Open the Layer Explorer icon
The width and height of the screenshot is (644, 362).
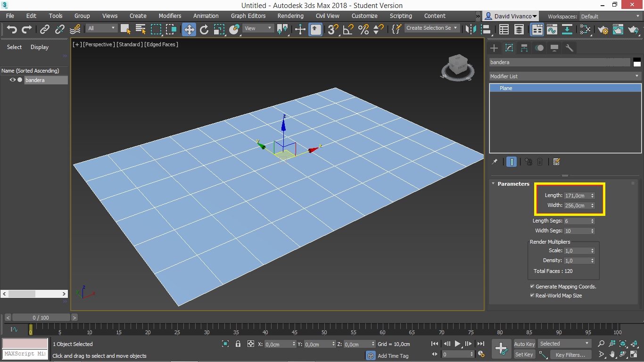tap(519, 29)
